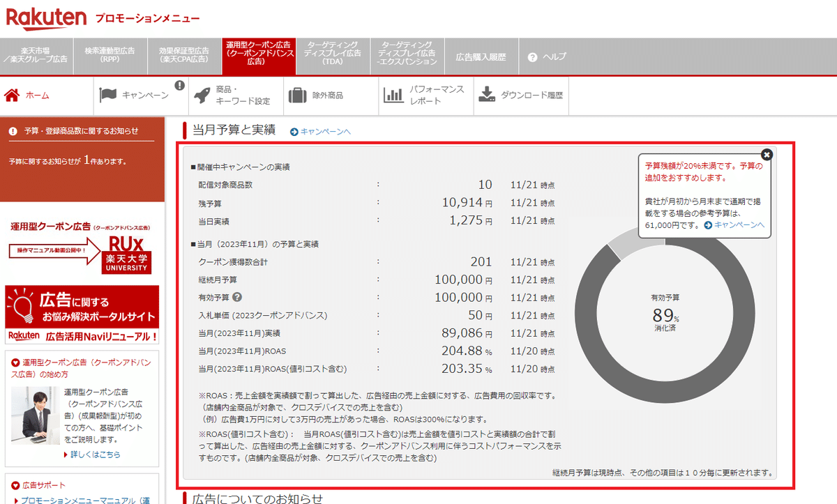
Task: Switch to 検索連動型広告 (RPP) tab
Action: point(110,55)
